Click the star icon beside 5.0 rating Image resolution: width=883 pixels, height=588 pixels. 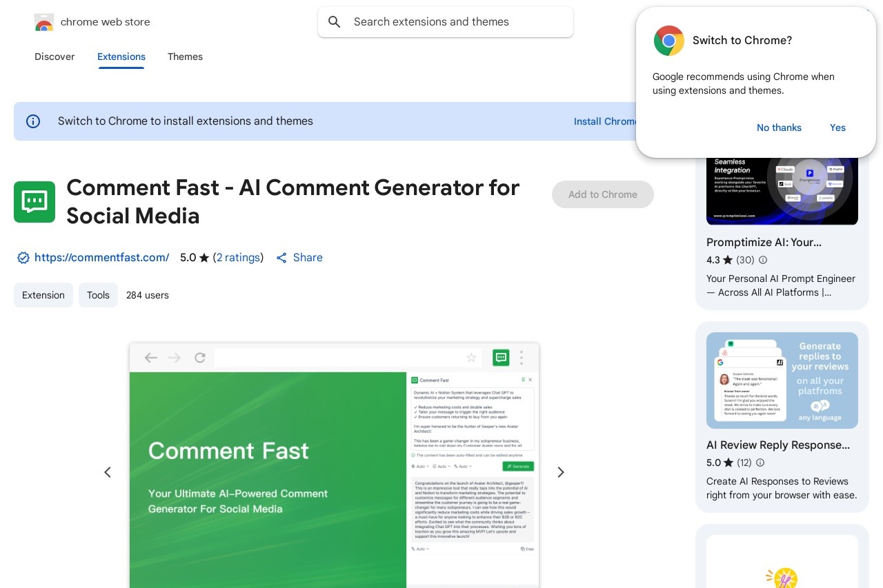[x=204, y=258]
